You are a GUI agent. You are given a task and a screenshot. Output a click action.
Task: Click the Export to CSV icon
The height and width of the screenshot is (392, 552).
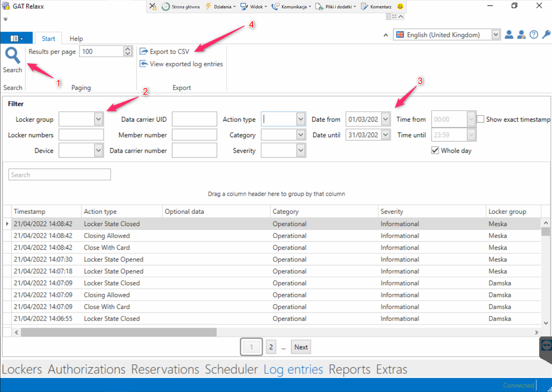(144, 52)
